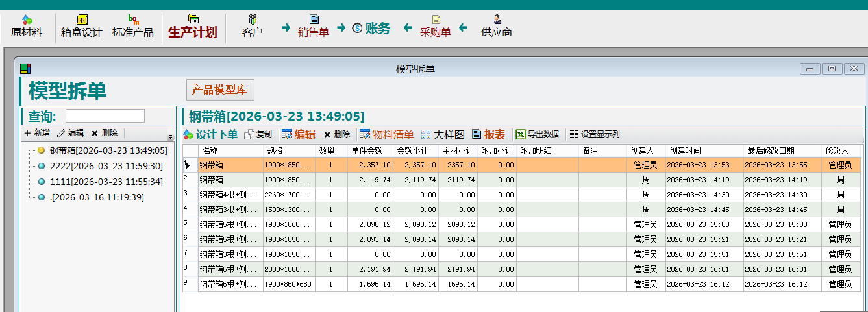Click the 查询 search input field
Viewport: 868px width, 312px height.
coord(105,116)
